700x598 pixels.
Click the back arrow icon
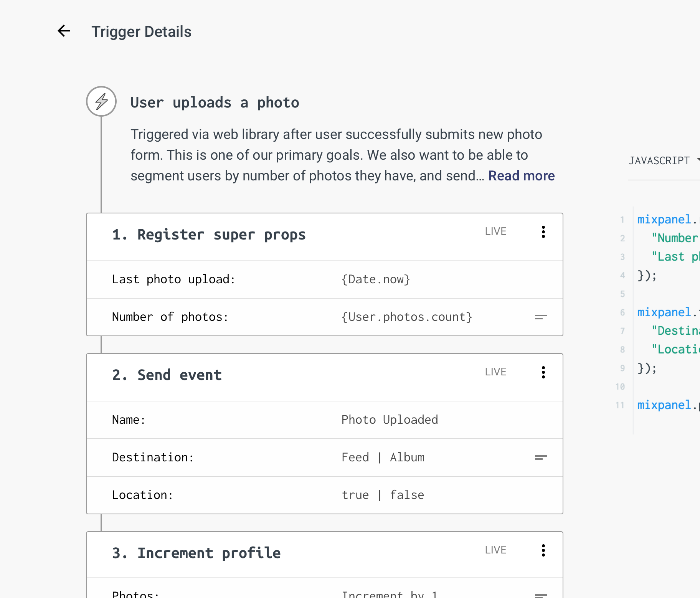(x=64, y=31)
